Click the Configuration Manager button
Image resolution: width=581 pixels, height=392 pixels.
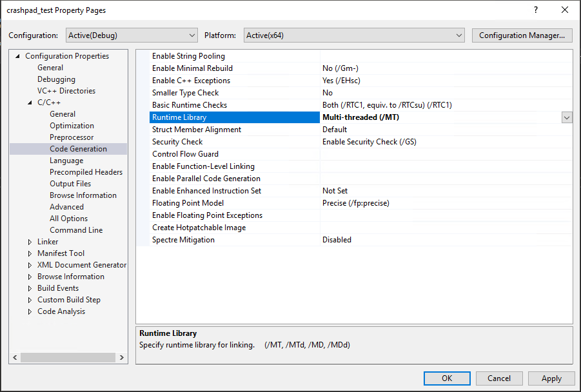point(522,35)
